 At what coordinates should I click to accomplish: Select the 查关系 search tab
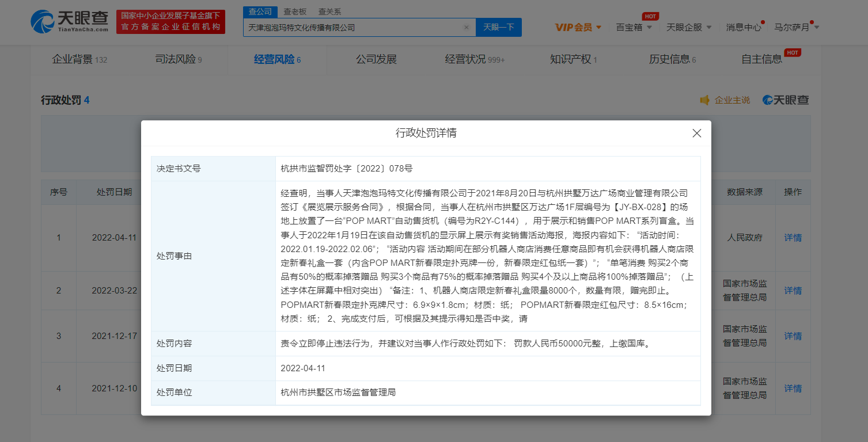click(329, 12)
